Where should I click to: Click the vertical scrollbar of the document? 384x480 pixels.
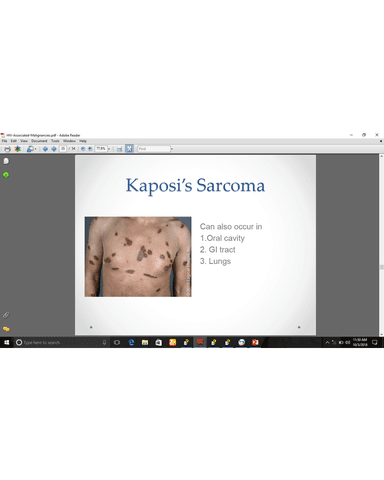coord(381,245)
